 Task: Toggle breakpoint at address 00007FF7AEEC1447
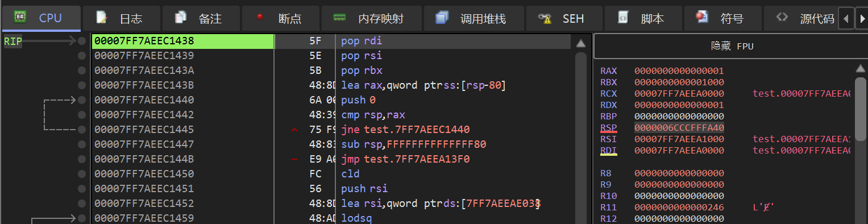[x=82, y=144]
